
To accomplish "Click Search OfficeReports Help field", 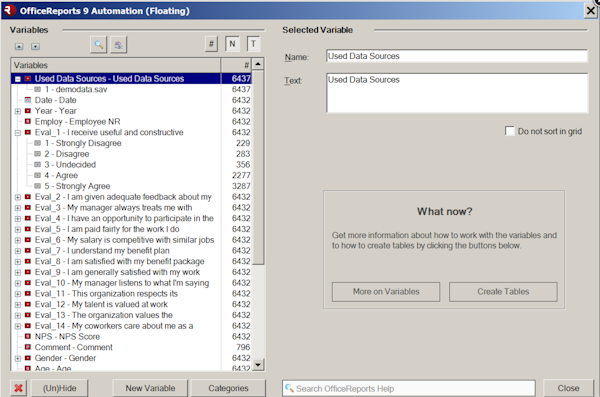I will point(409,389).
